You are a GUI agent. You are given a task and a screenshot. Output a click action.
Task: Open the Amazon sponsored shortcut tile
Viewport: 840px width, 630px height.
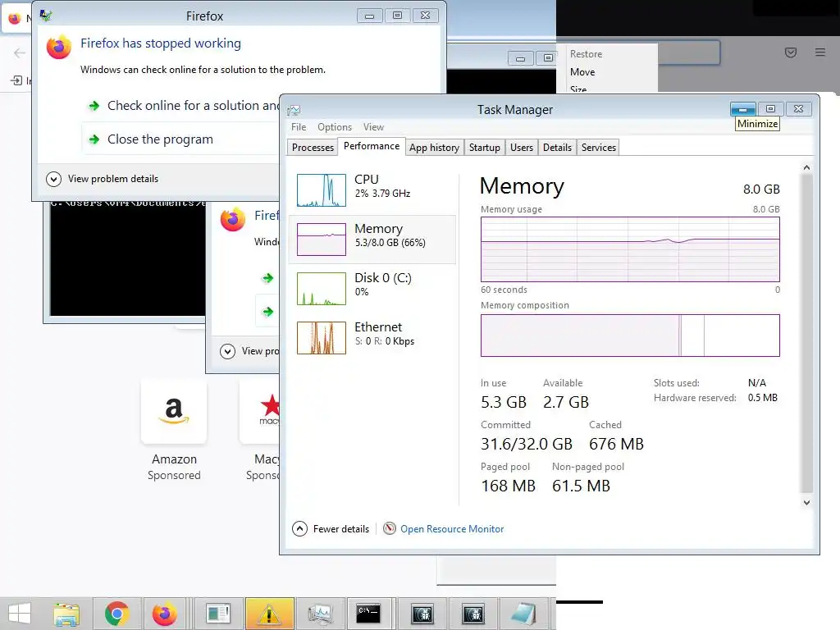pos(174,411)
